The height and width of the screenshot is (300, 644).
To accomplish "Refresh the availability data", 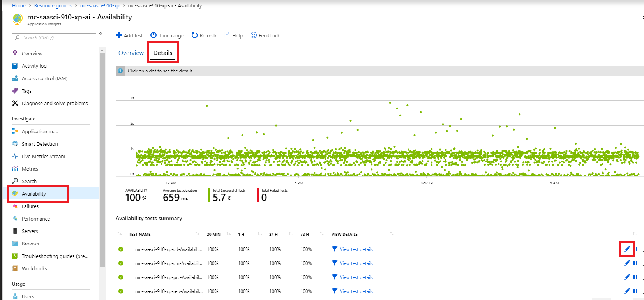I will [194, 35].
